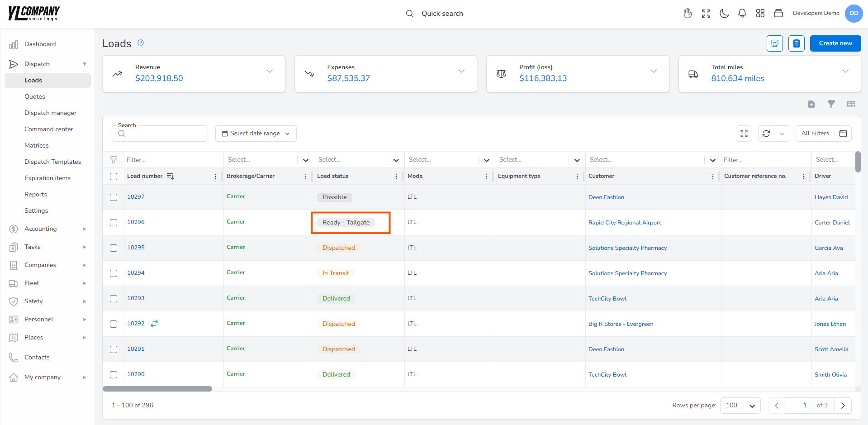
Task: Check the box for load 10297
Action: click(x=114, y=197)
